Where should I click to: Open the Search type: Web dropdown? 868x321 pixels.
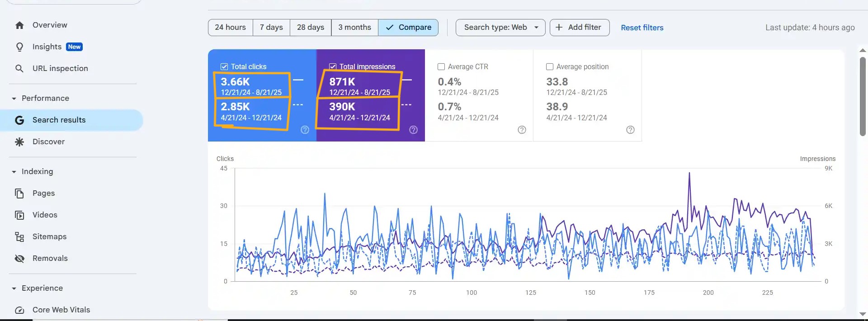click(x=500, y=28)
